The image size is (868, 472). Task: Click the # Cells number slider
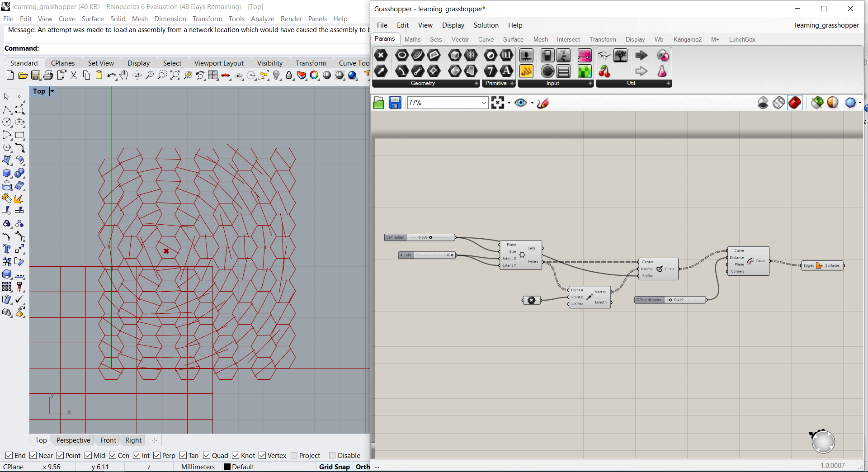tap(428, 255)
